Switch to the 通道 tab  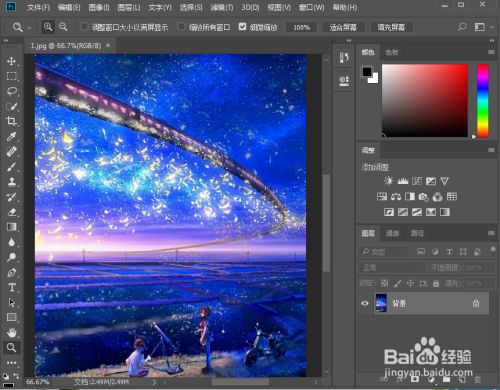pyautogui.click(x=392, y=233)
